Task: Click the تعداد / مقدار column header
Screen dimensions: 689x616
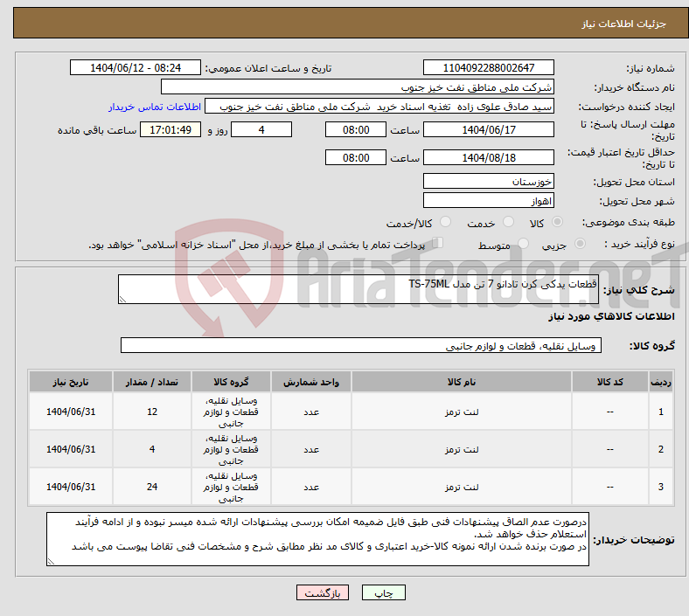Action: tap(152, 382)
